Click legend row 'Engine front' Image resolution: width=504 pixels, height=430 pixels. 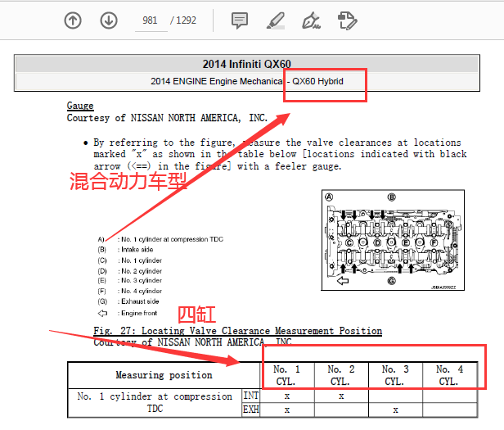pyautogui.click(x=128, y=313)
